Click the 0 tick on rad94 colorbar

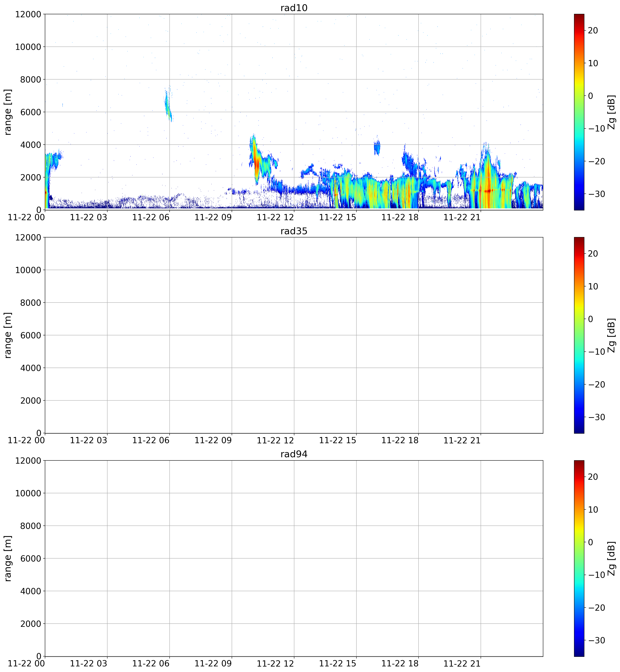tap(591, 542)
